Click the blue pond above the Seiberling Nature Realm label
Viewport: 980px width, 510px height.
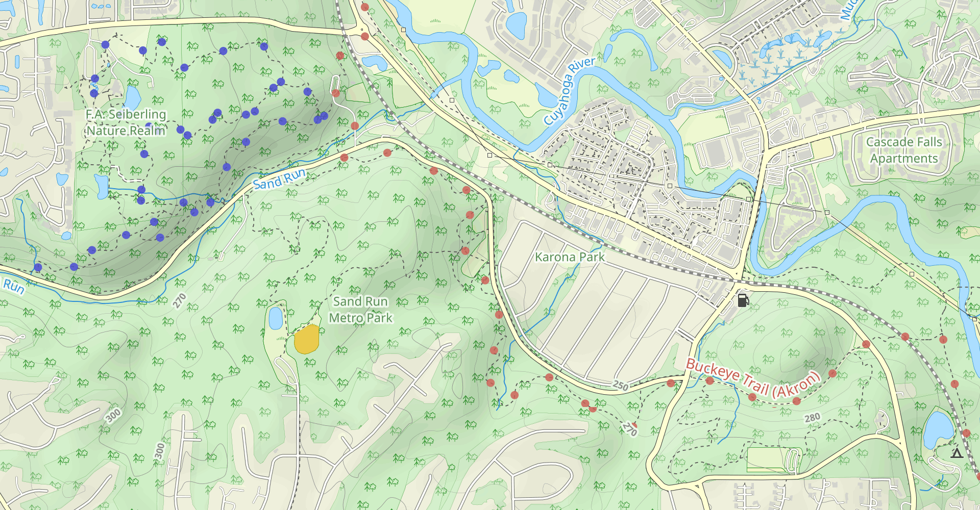click(x=133, y=98)
